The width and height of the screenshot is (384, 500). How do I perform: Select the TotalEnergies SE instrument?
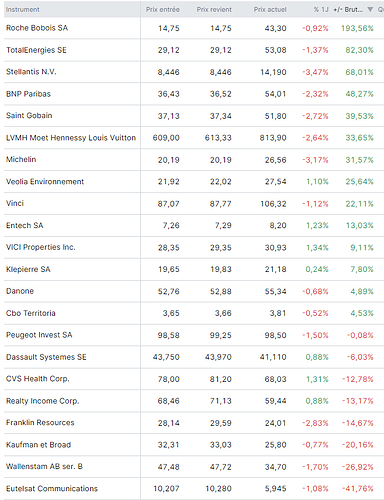pyautogui.click(x=36, y=50)
